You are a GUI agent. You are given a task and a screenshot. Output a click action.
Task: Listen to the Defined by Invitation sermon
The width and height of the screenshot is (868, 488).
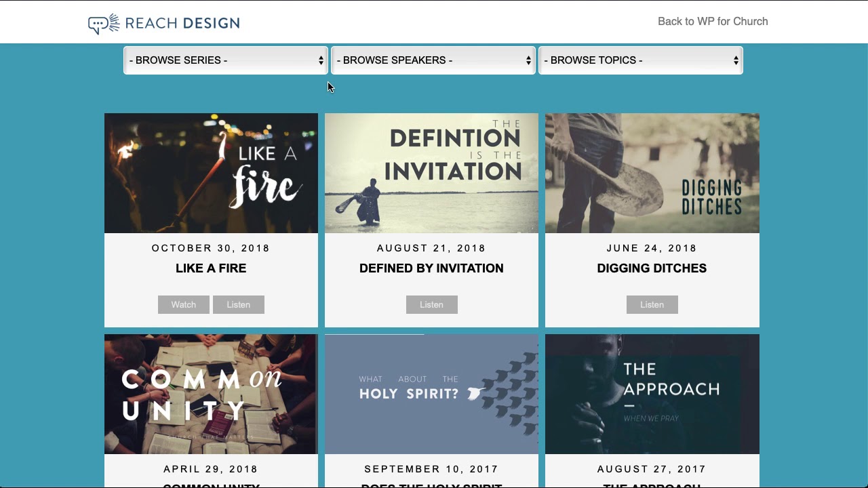(x=432, y=305)
